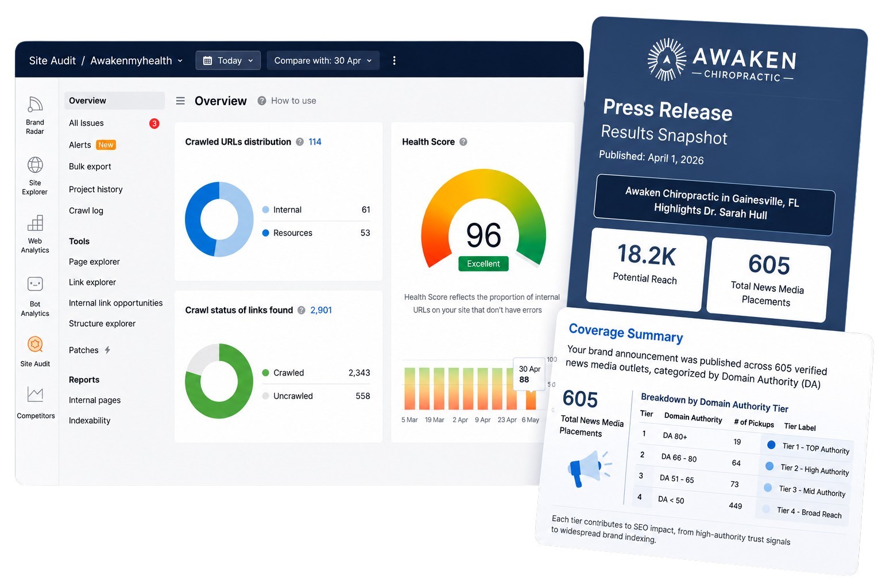
Task: Click the Excellent health score badge
Action: pyautogui.click(x=483, y=264)
